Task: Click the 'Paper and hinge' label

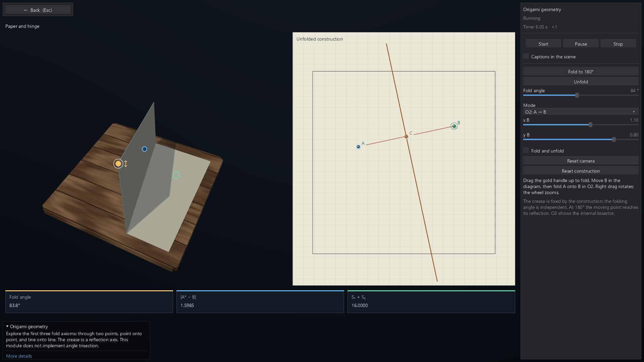Action: point(22,26)
